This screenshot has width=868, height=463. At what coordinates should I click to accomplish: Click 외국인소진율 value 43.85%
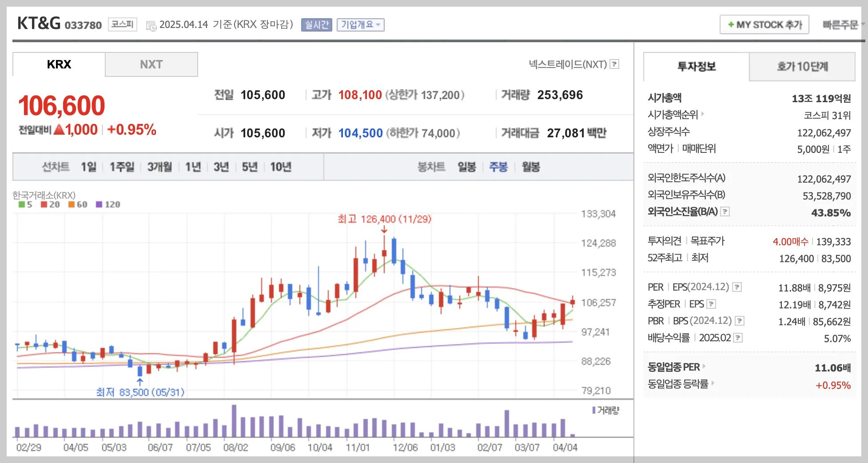point(831,213)
